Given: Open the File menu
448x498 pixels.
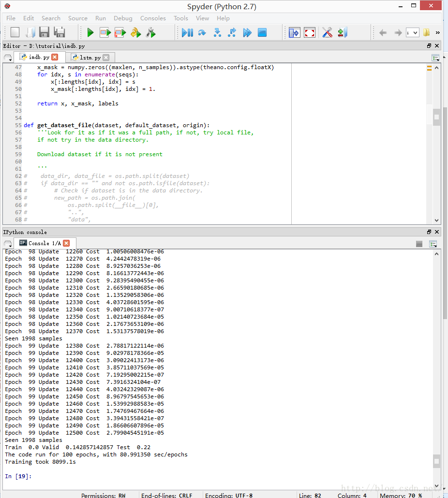Looking at the screenshot, I should 11,18.
